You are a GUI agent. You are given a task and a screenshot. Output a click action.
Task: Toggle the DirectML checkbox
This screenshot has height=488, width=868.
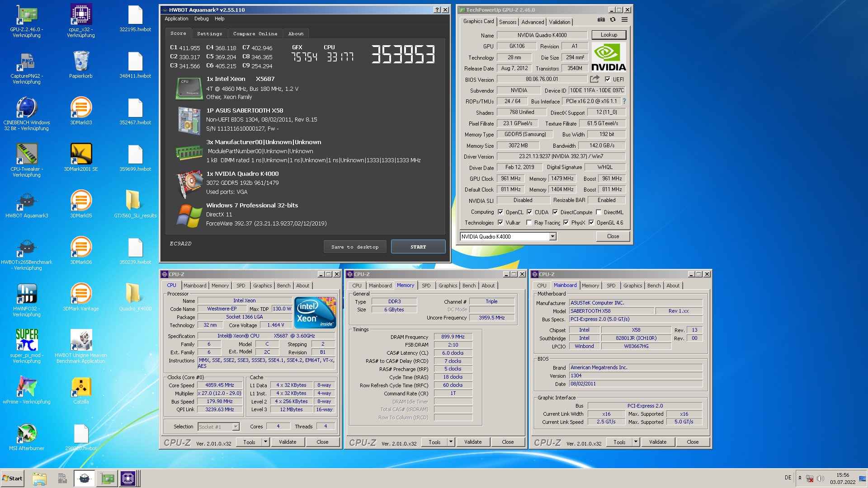599,212
